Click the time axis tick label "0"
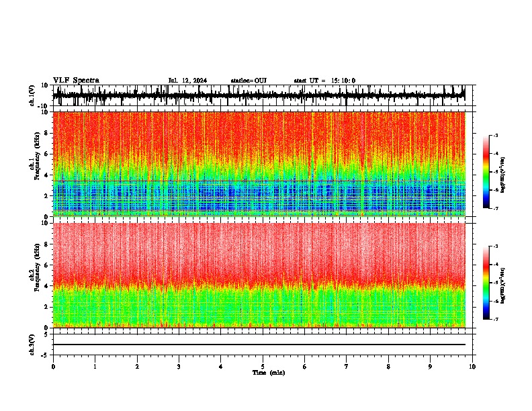This screenshot has height=411, width=532. (53, 367)
